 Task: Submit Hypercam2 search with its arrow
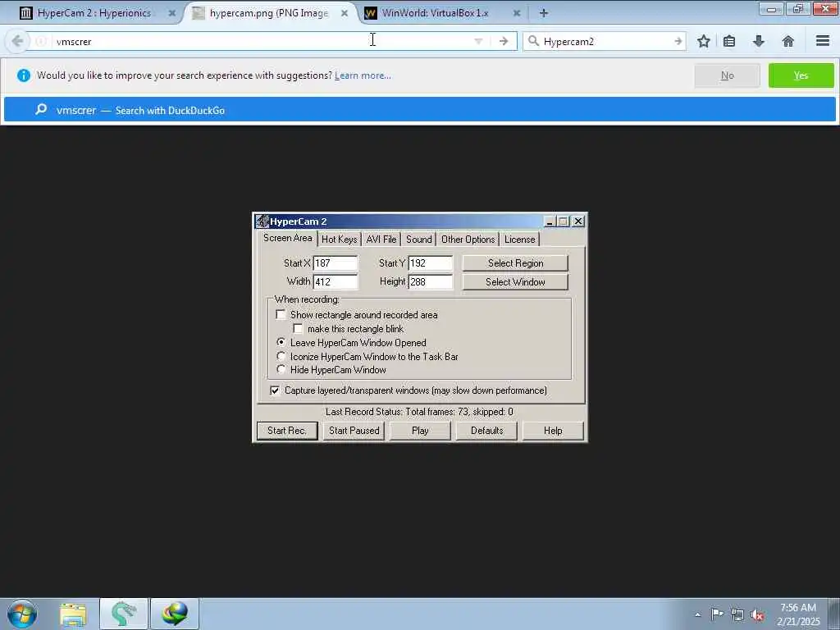tap(678, 41)
